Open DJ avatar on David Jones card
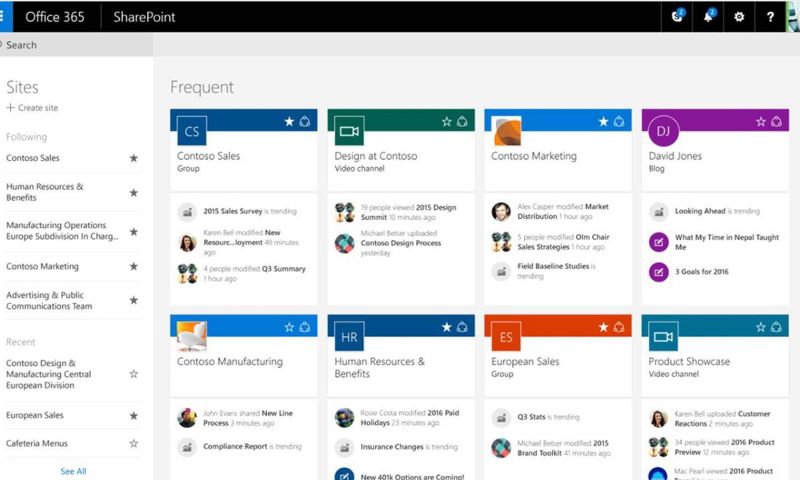The image size is (800, 480). pyautogui.click(x=663, y=131)
